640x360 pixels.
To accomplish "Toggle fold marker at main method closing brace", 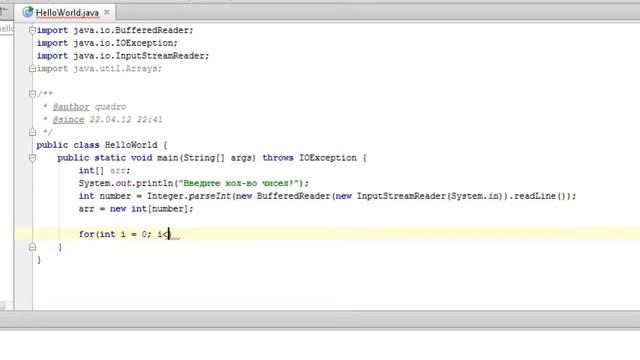I will pos(32,247).
